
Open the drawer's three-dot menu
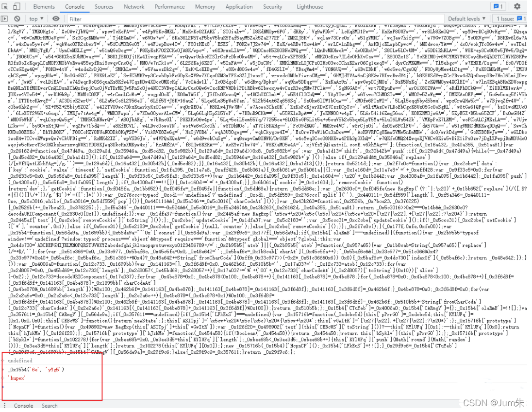click(4, 406)
